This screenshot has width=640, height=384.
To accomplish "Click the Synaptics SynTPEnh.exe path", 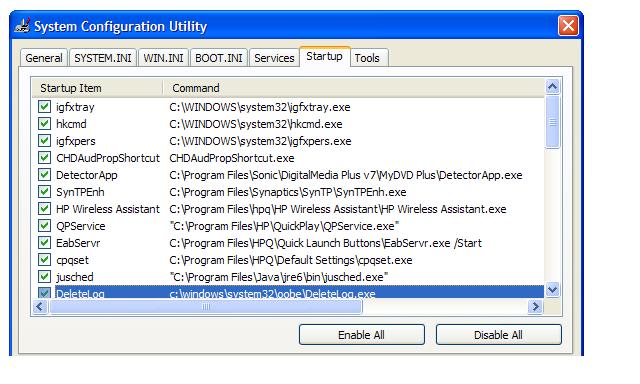I will (x=288, y=192).
